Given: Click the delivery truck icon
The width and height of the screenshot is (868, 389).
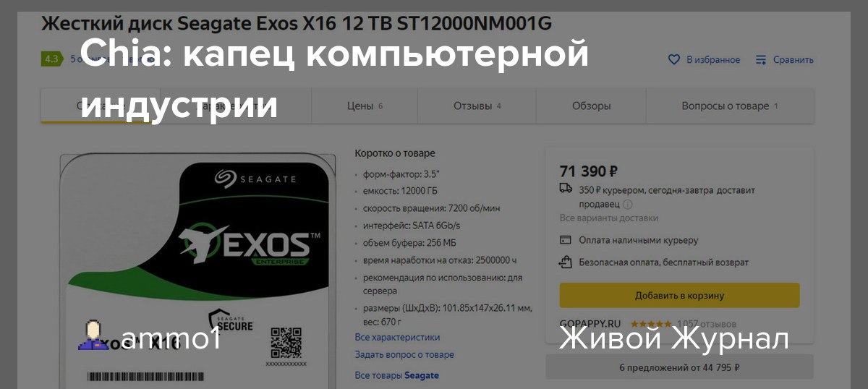Looking at the screenshot, I should tap(566, 188).
